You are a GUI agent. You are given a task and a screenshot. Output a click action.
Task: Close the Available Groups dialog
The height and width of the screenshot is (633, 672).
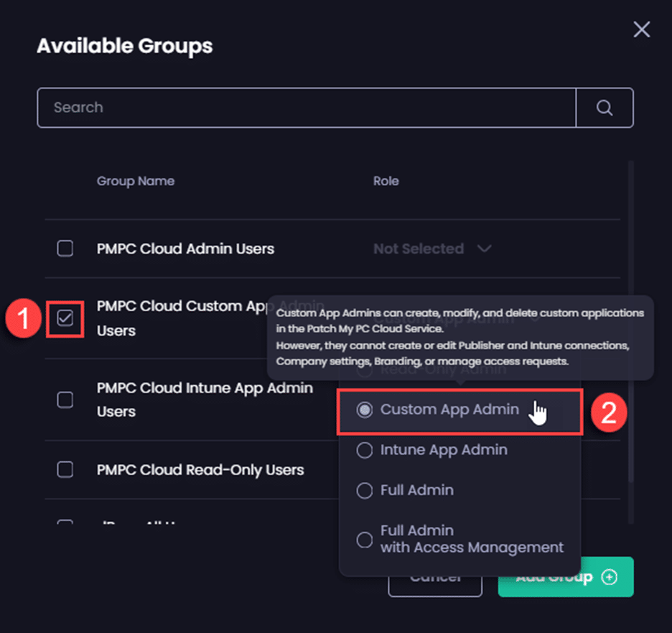(641, 29)
